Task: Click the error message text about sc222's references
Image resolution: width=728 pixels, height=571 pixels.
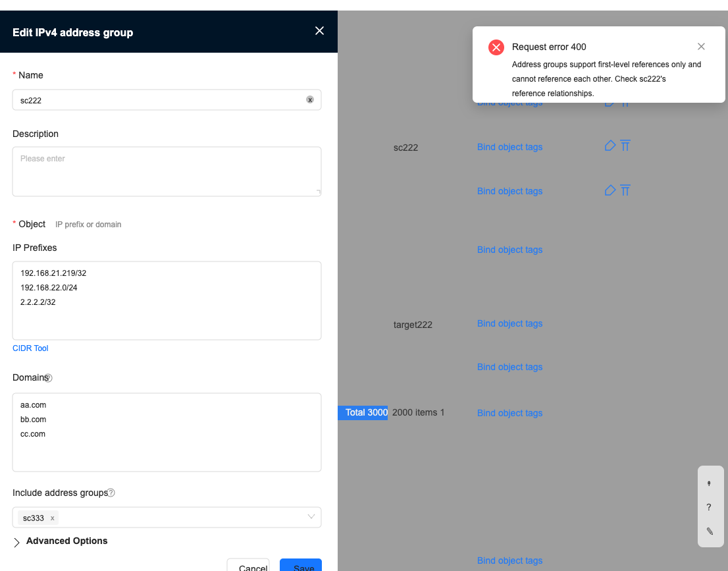Action: click(606, 79)
